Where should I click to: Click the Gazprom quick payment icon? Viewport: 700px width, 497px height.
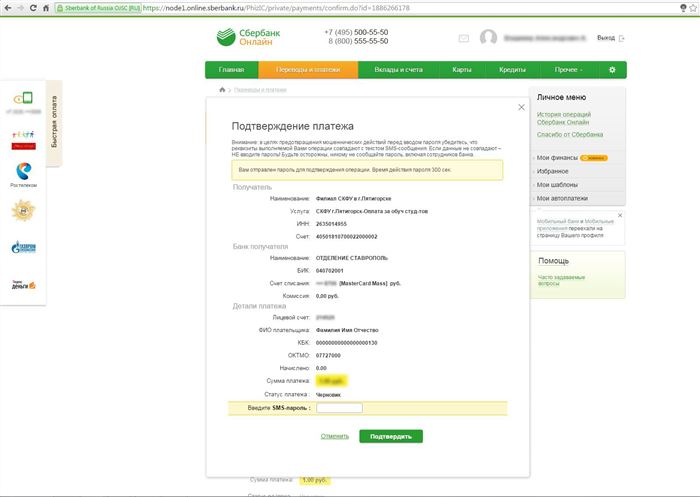[24, 247]
